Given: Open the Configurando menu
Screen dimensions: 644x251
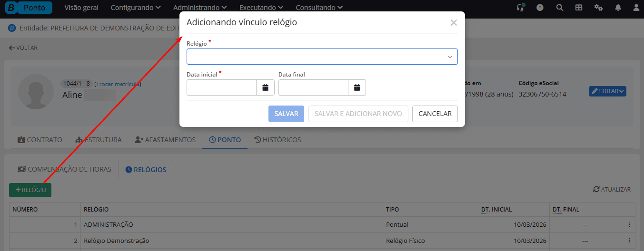Looking at the screenshot, I should 136,8.
